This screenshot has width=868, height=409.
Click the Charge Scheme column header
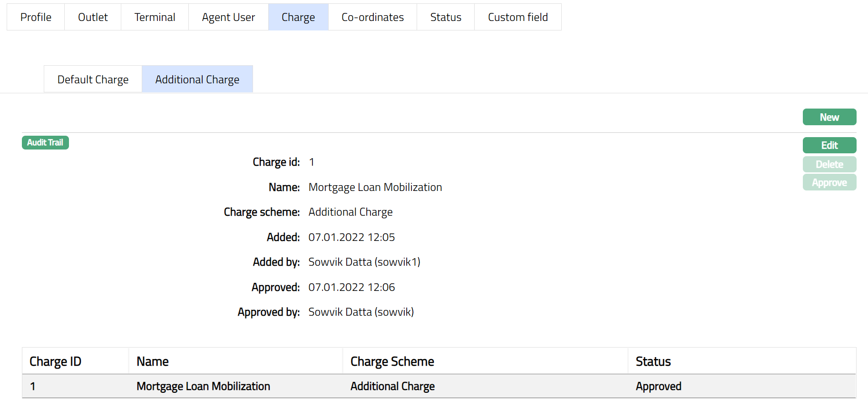[392, 361]
